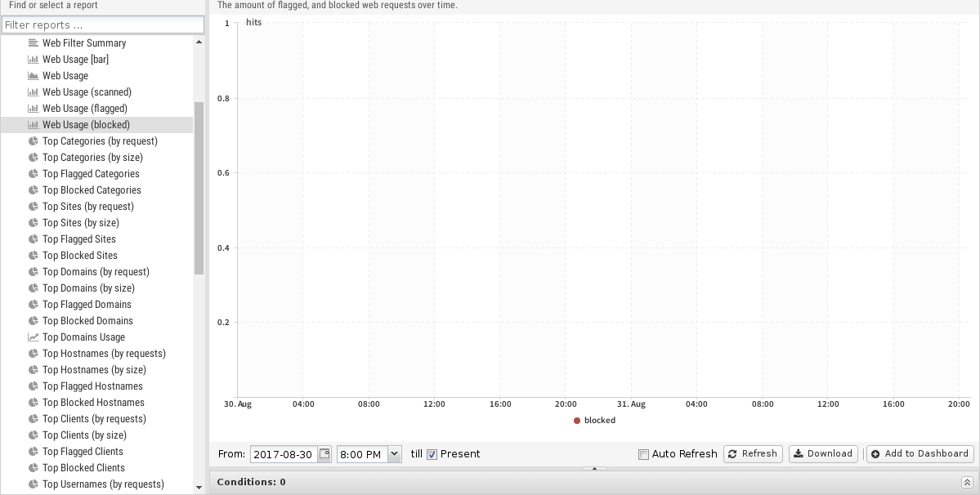
Task: Click the Download button
Action: coord(823,454)
